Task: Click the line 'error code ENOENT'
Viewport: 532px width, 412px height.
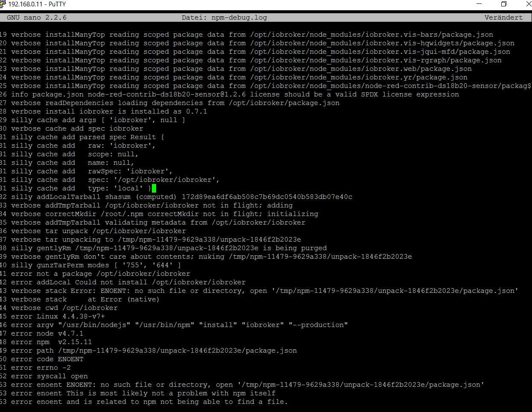Action: pyautogui.click(x=47, y=359)
